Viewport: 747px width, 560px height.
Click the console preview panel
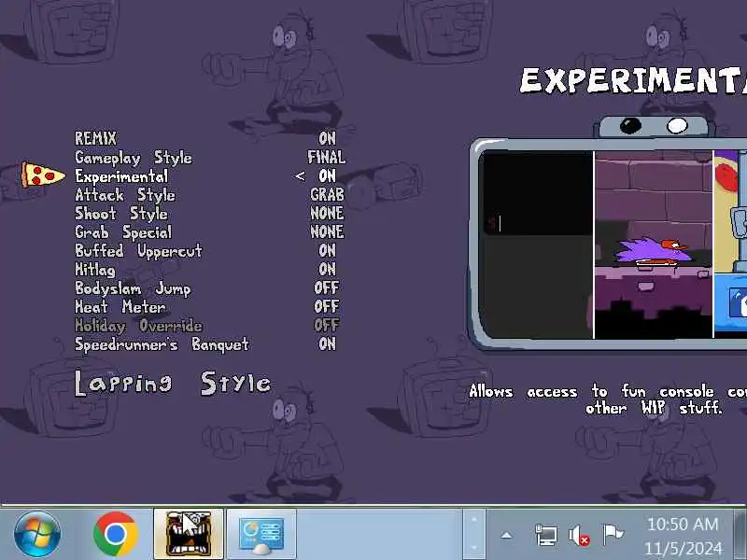(538, 244)
